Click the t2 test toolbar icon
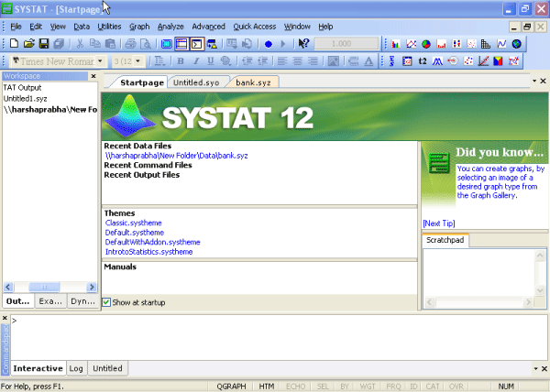Image resolution: width=550 pixels, height=392 pixels. pos(423,61)
